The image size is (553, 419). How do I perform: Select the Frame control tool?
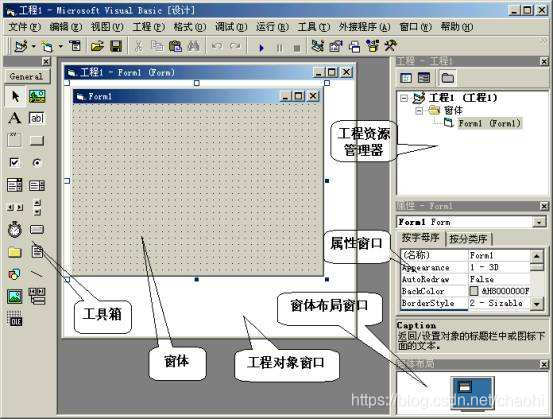15,140
